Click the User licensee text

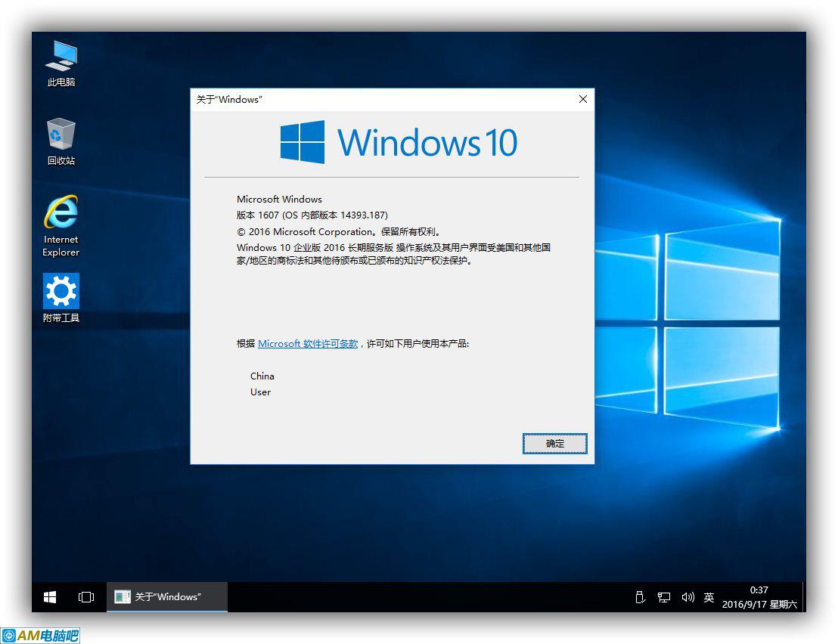point(260,392)
